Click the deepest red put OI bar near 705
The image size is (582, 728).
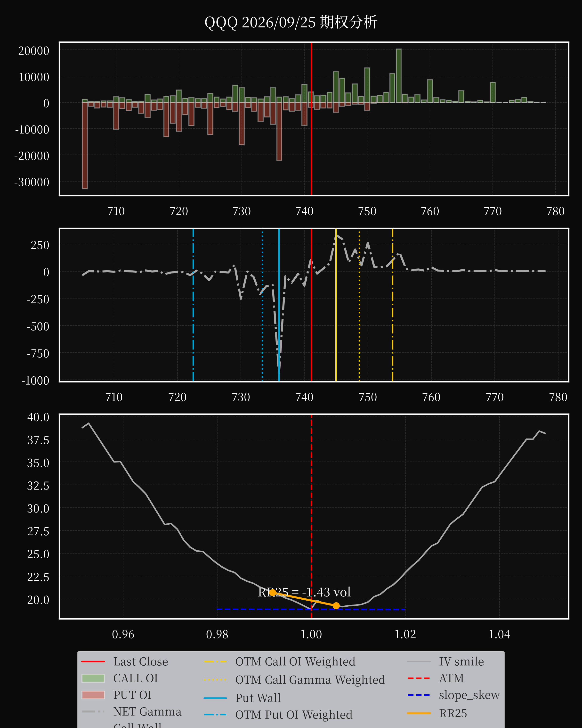pyautogui.click(x=85, y=146)
